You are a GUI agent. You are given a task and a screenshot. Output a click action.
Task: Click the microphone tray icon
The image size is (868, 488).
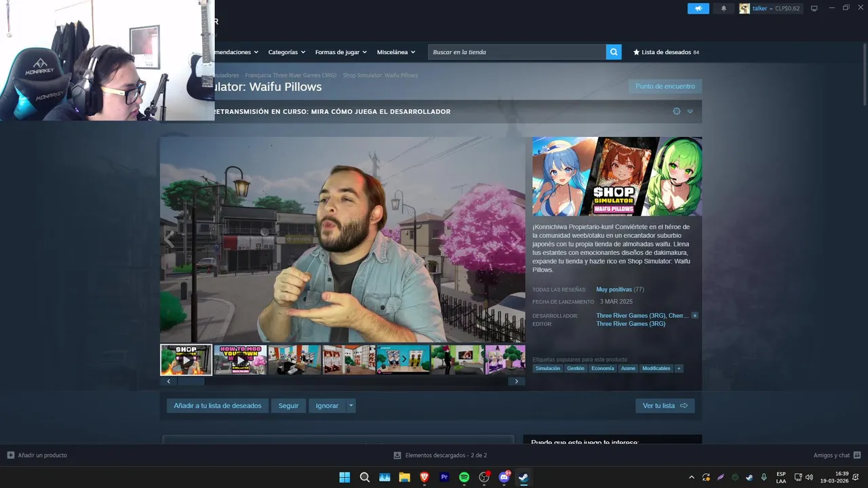coord(764,477)
